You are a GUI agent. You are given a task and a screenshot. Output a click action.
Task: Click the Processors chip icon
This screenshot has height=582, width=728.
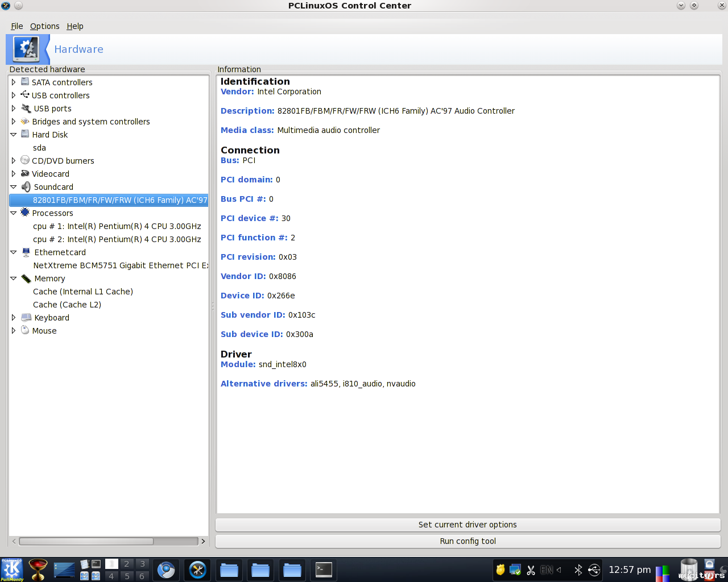point(25,213)
